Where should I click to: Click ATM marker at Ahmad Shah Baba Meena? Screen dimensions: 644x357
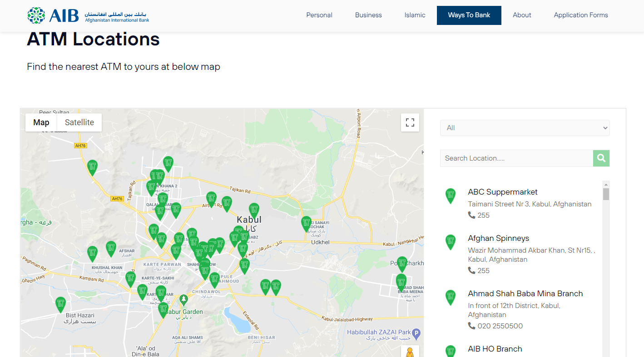pyautogui.click(x=401, y=282)
